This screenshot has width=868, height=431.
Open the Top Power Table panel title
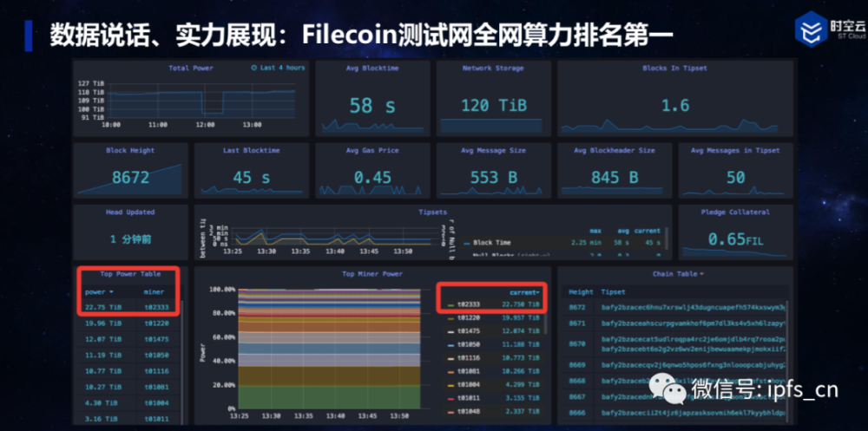pyautogui.click(x=130, y=274)
